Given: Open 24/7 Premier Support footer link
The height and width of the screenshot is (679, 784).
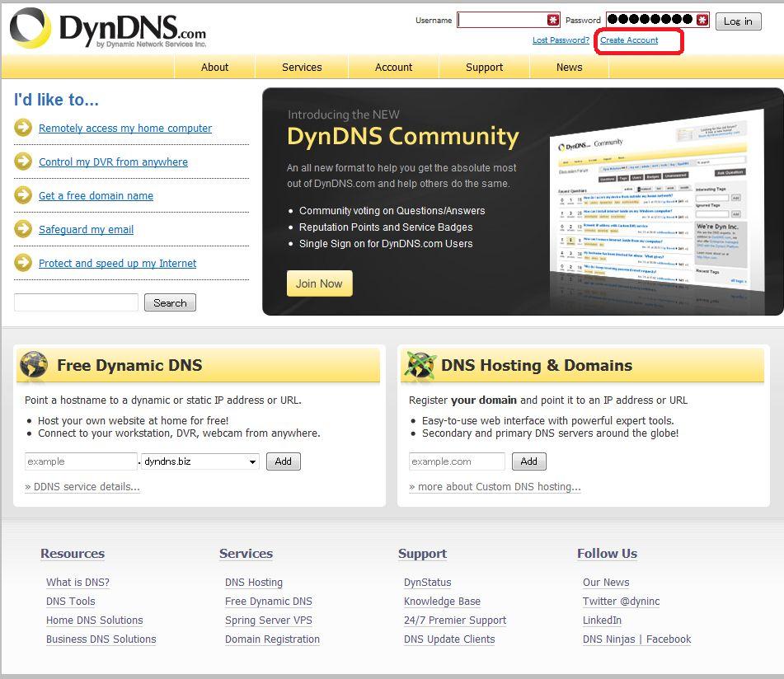Looking at the screenshot, I should 455,620.
